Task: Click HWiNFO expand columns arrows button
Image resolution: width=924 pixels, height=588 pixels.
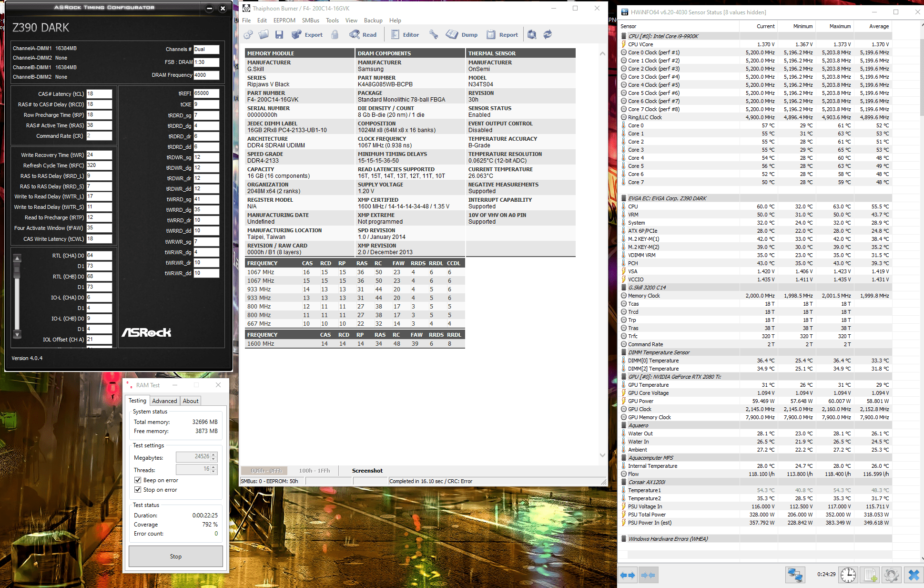Action: 628,575
